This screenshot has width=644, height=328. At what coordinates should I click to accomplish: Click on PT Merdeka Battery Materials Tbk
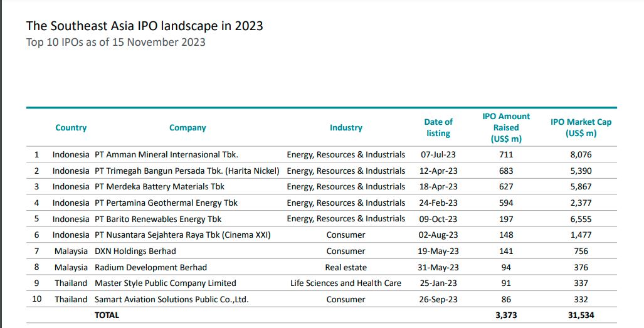point(159,186)
